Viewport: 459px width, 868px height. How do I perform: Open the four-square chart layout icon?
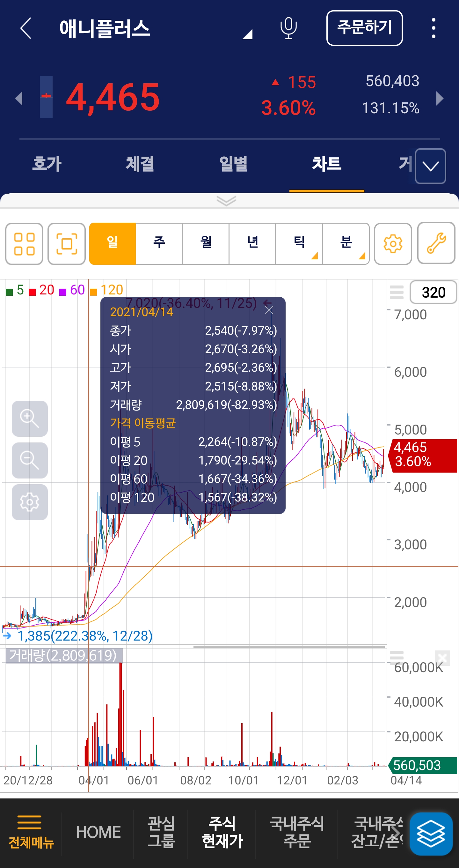click(x=24, y=244)
